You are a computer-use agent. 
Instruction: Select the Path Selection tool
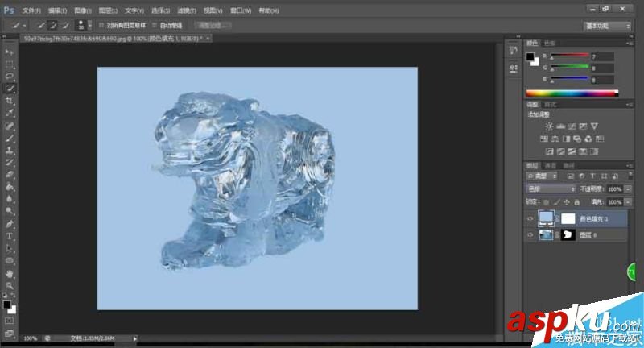(10, 249)
